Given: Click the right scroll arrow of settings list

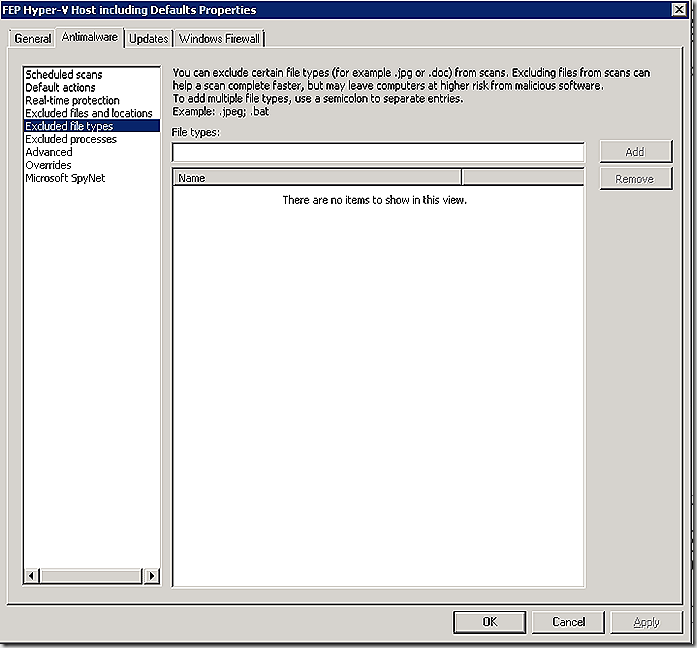Looking at the screenshot, I should click(152, 576).
